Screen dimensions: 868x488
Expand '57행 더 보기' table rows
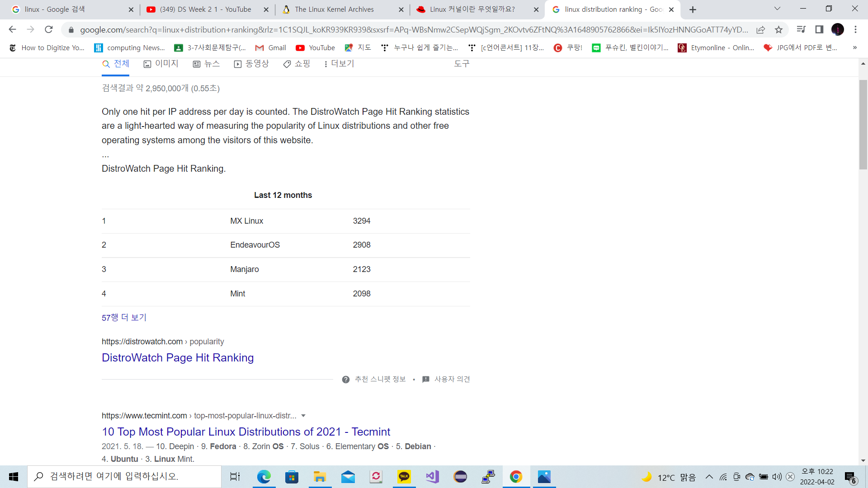(124, 318)
